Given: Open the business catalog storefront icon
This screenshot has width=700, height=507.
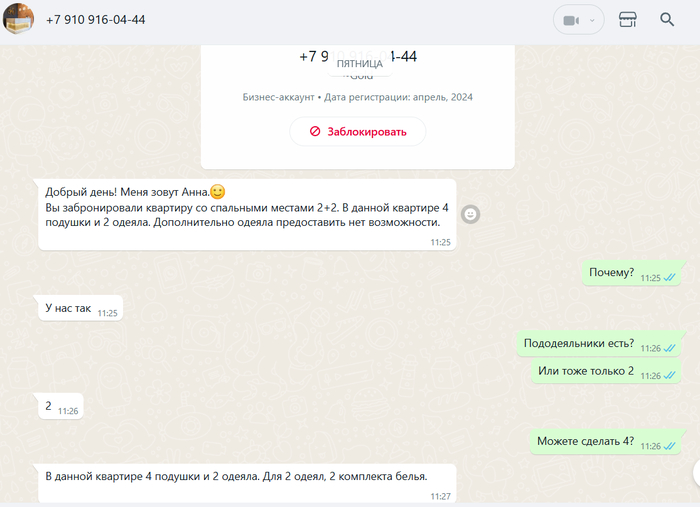Looking at the screenshot, I should pos(628,20).
